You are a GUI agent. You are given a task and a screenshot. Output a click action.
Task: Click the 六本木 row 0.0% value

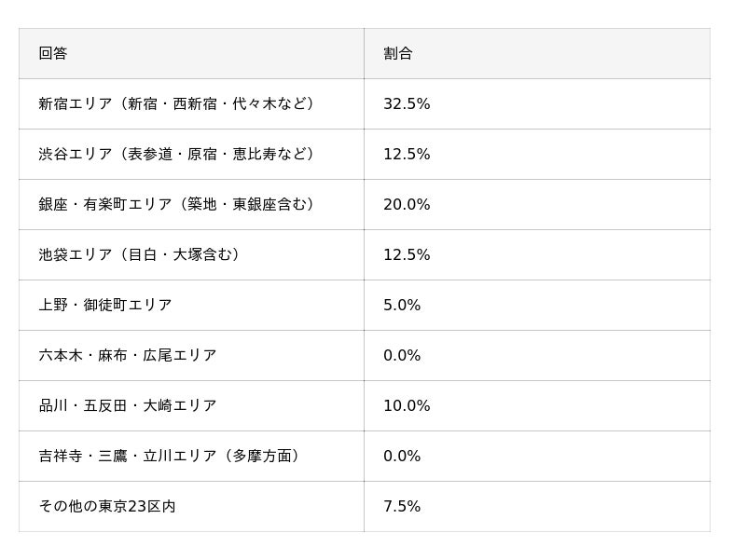402,356
